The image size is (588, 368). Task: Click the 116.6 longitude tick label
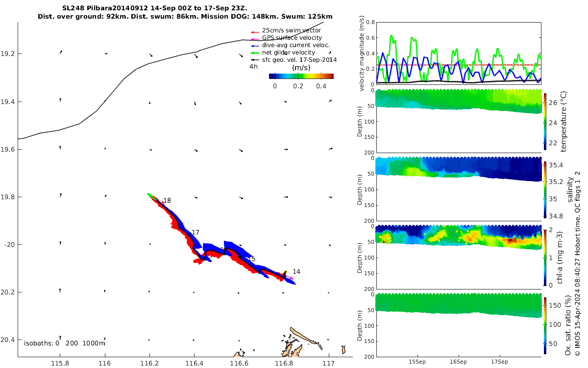tap(239, 363)
